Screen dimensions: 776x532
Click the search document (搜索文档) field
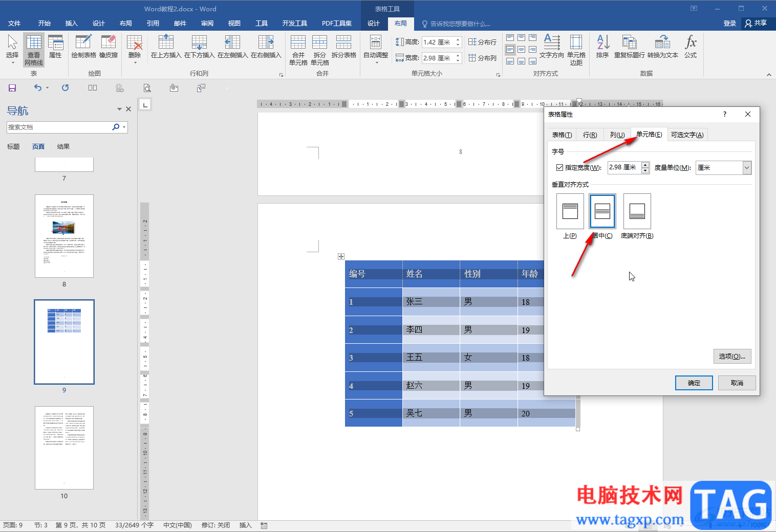coord(59,127)
